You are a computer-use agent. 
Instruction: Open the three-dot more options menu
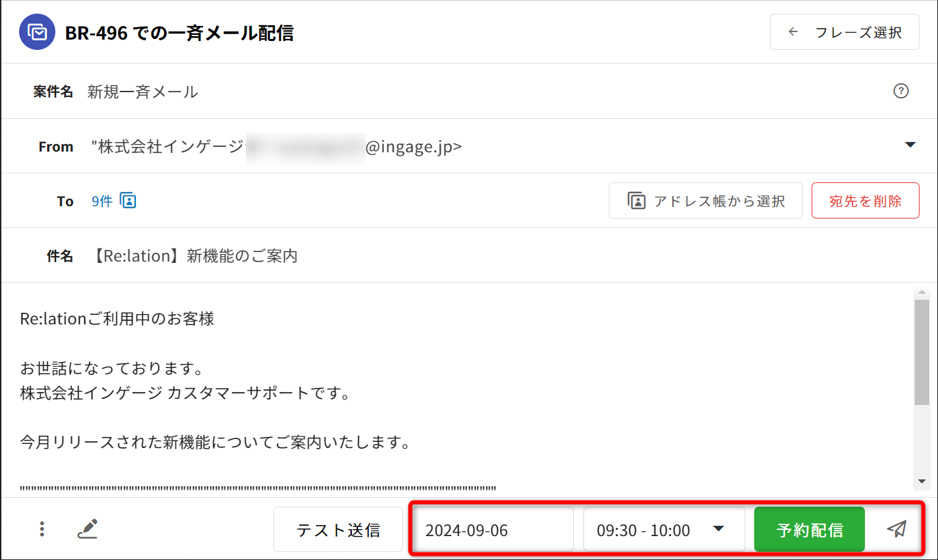[42, 529]
